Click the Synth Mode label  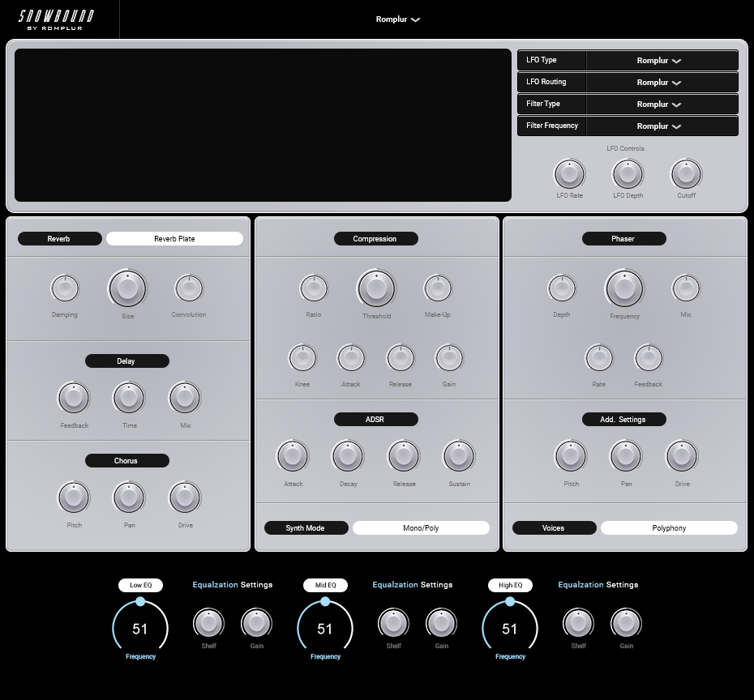pos(306,528)
